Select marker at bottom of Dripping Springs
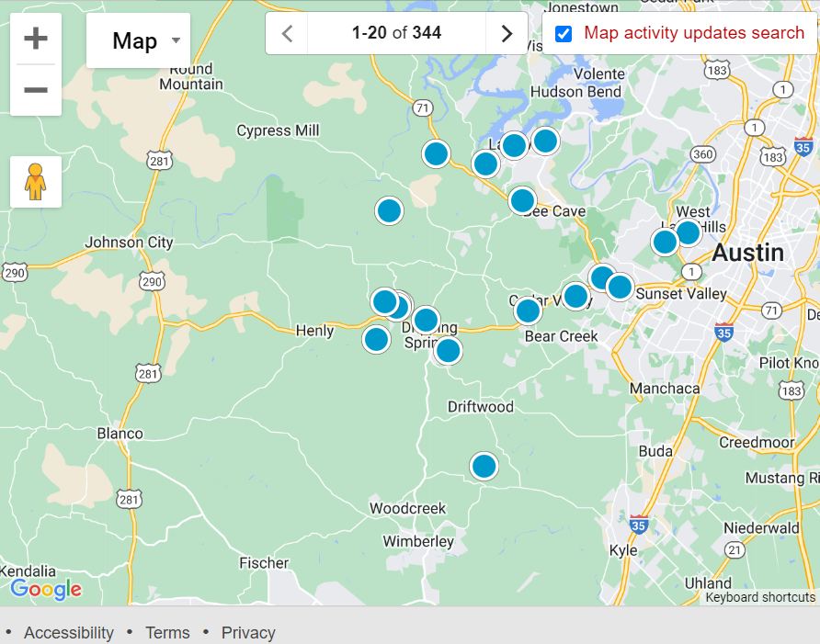 pos(449,351)
